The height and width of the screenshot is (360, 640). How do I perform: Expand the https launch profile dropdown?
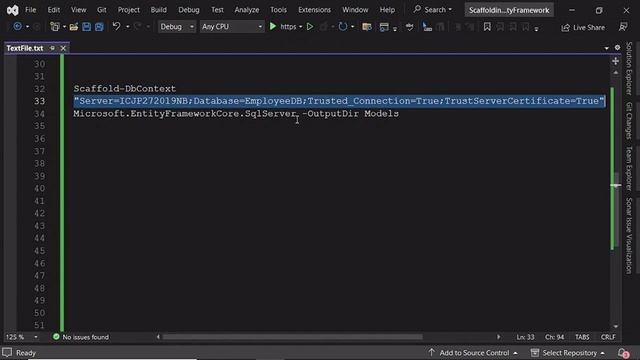click(x=300, y=27)
